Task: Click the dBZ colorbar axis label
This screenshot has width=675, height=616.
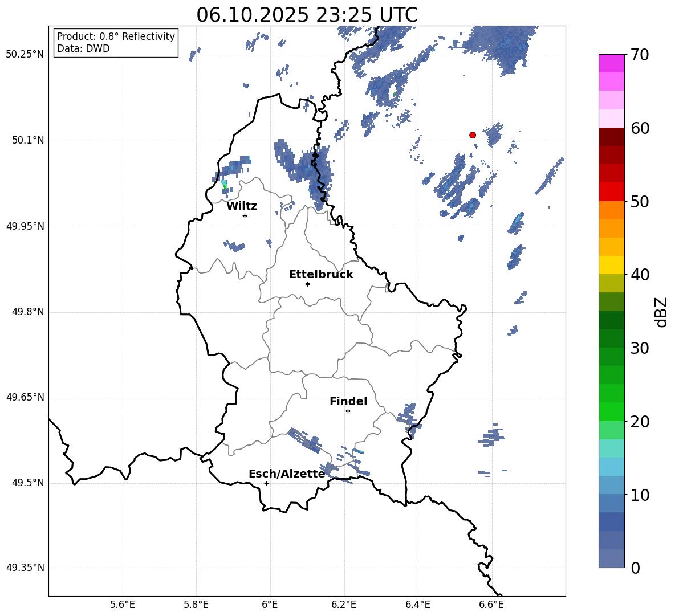Action: click(661, 312)
